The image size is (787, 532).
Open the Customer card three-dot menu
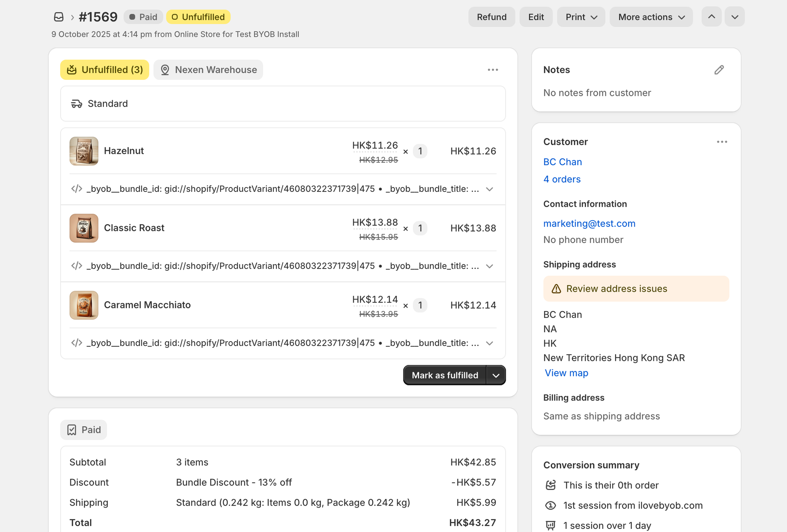[x=722, y=142]
